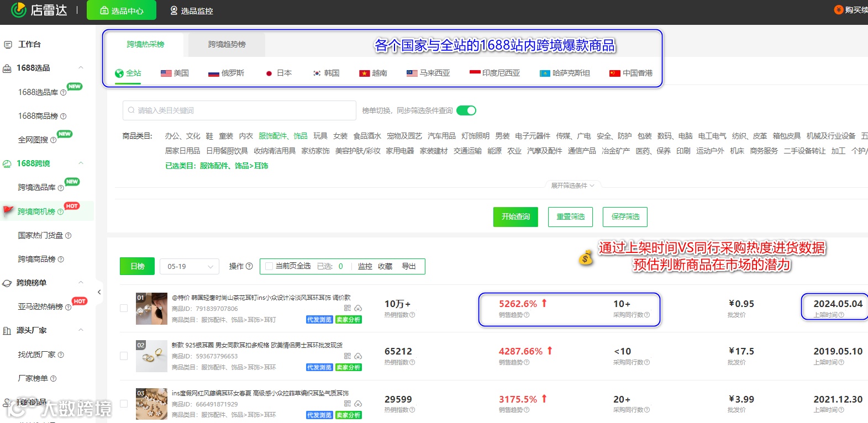The image size is (868, 423).
Task: Collapse the 源头厂家 sidebar group
Action: coord(81,330)
